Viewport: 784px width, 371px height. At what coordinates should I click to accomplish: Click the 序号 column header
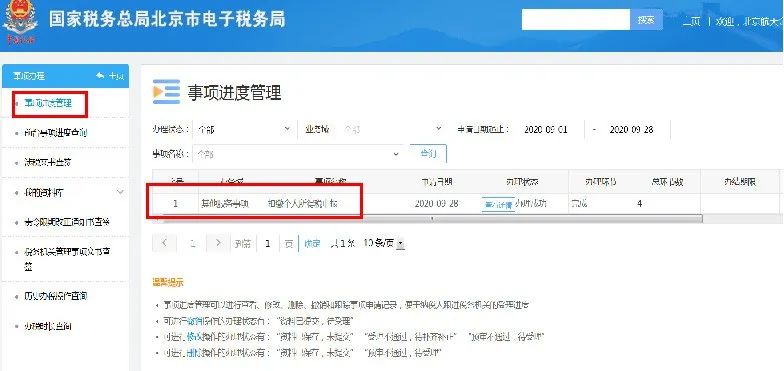pos(175,182)
